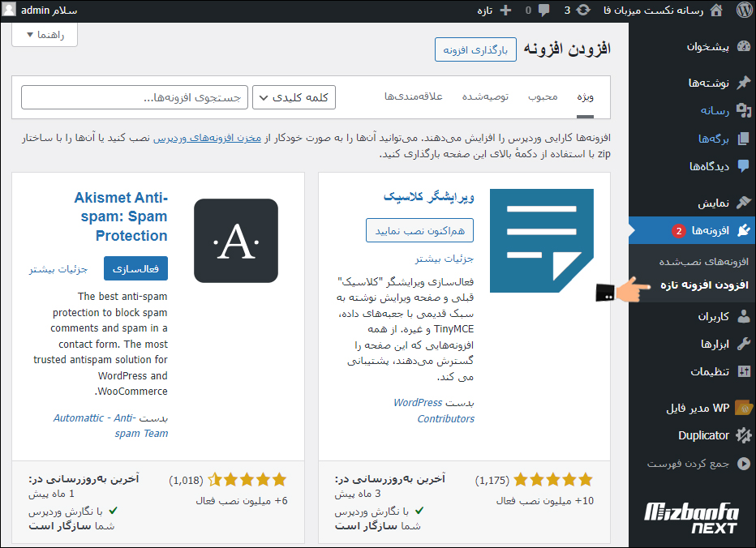Click the admin avatar in top bar
Image resolution: width=756 pixels, height=548 pixels.
click(x=9, y=10)
